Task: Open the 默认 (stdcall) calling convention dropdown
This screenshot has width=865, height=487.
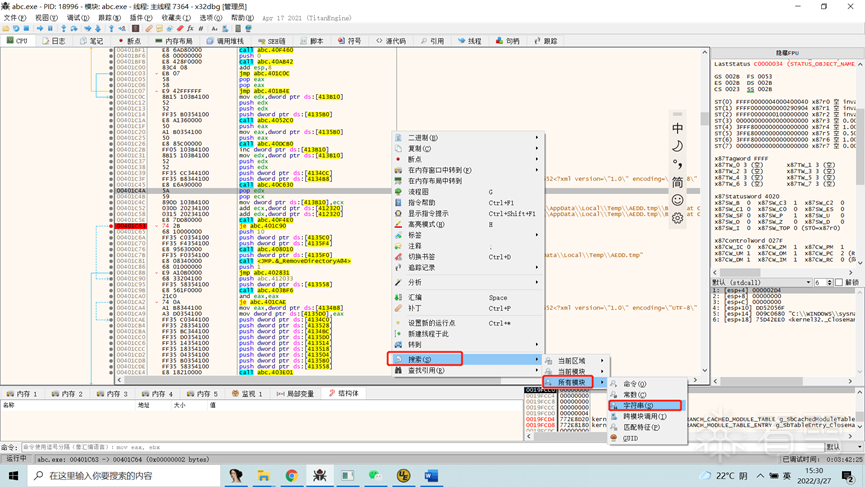Action: pyautogui.click(x=761, y=282)
